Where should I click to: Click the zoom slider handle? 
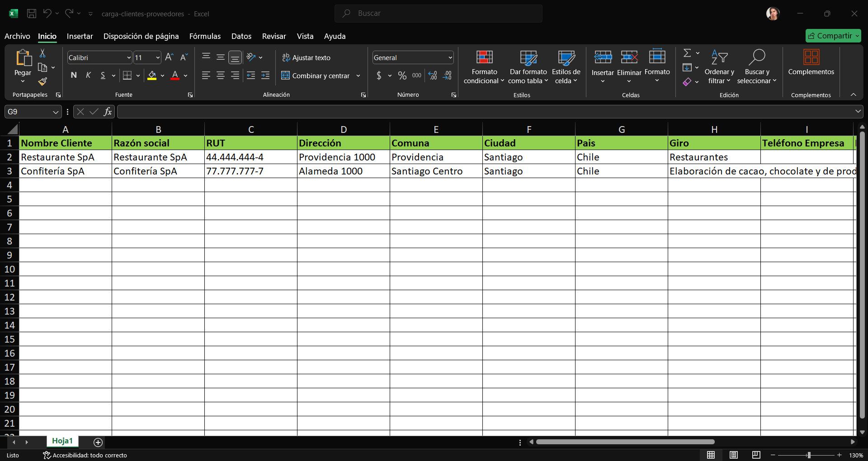point(809,455)
